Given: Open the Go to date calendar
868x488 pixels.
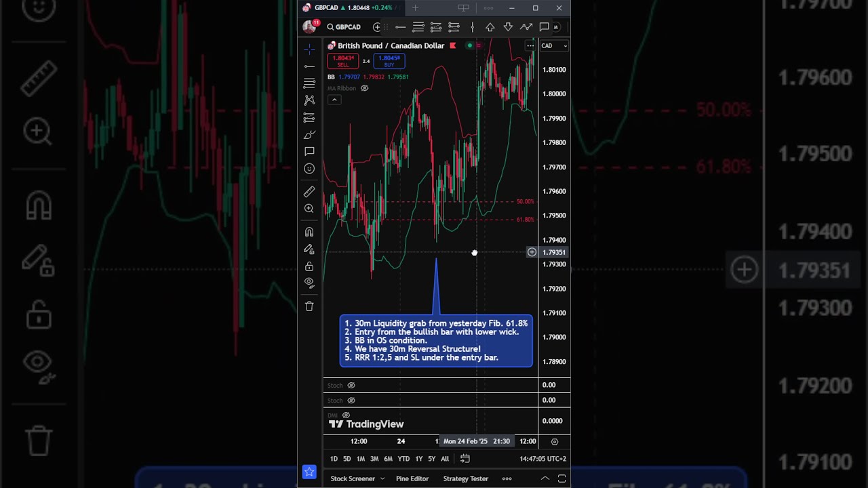Looking at the screenshot, I should click(x=465, y=459).
